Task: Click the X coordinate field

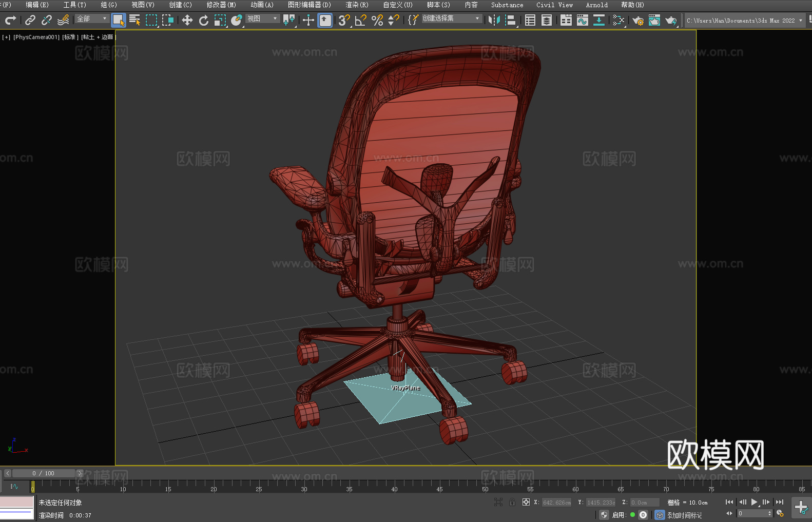Action: (x=557, y=502)
